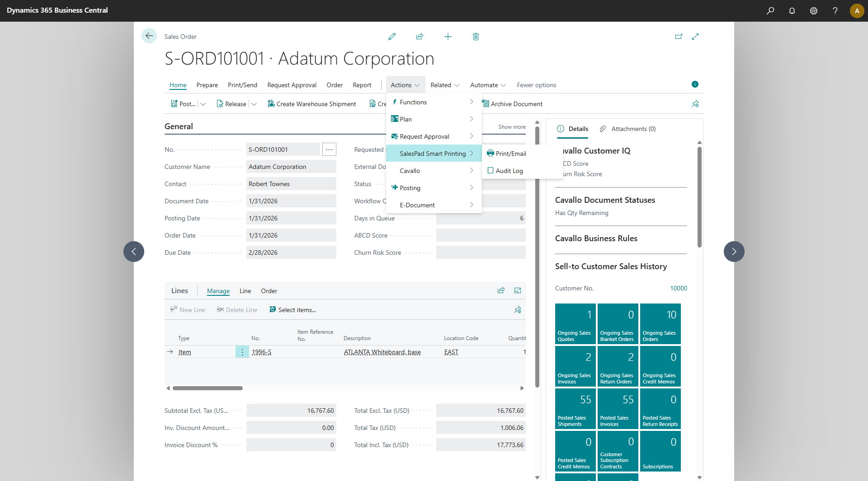Screen dimensions: 868x481
Task: Open Customer No. 10000 link
Action: click(679, 288)
